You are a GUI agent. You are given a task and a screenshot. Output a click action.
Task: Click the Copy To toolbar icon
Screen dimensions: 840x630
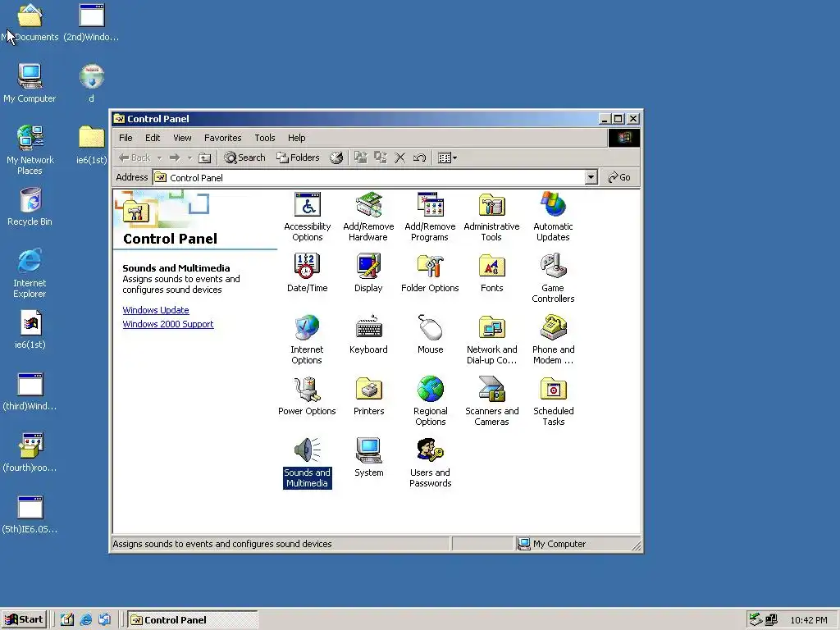tap(381, 157)
